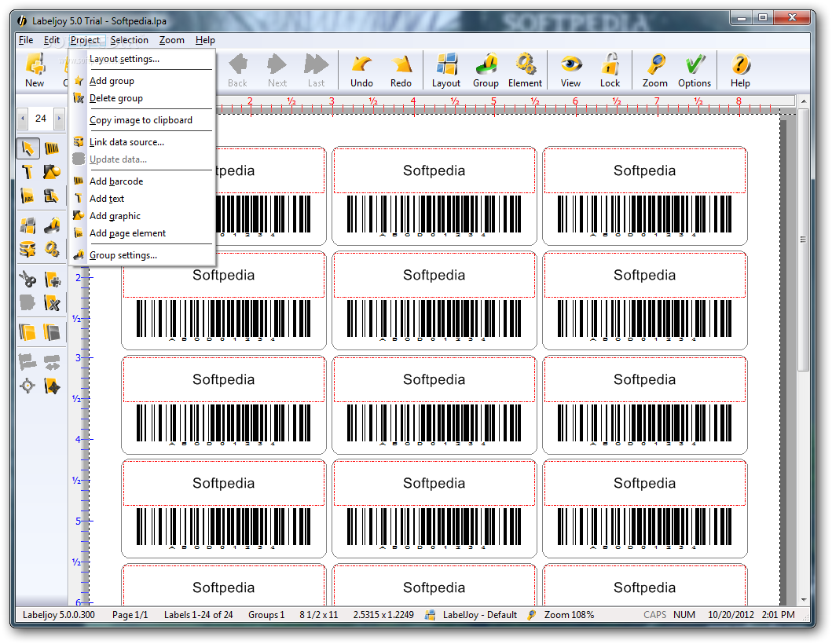This screenshot has height=644, width=832.
Task: Click the Zoom magnifier toolbar button
Action: (655, 70)
